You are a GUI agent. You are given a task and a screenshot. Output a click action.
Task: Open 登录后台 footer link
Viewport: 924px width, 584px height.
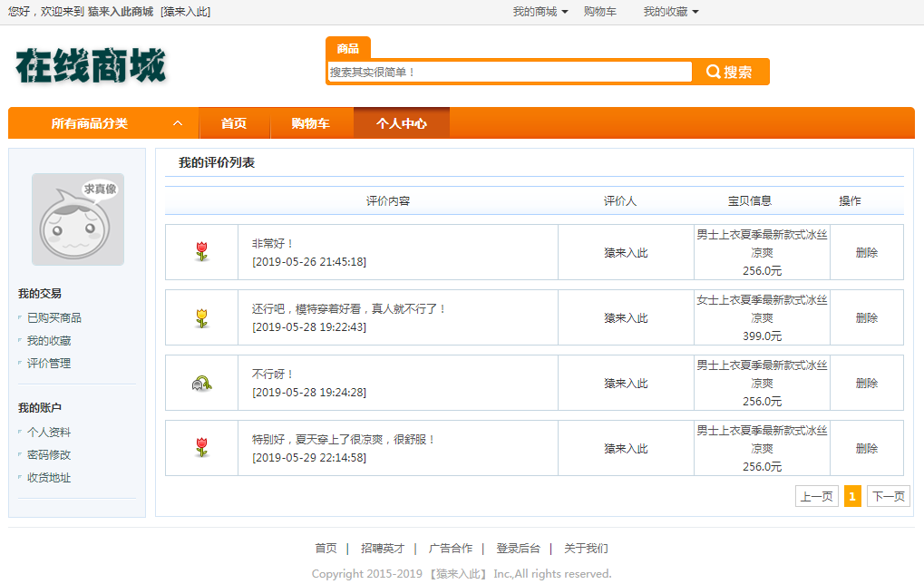[518, 548]
